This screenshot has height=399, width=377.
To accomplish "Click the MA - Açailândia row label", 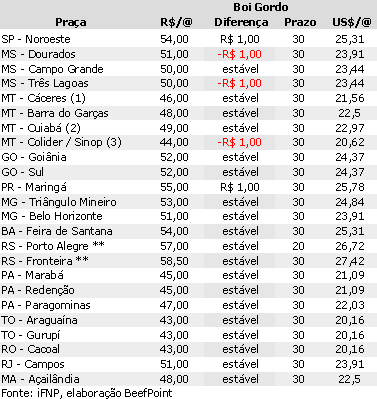I will [40, 379].
